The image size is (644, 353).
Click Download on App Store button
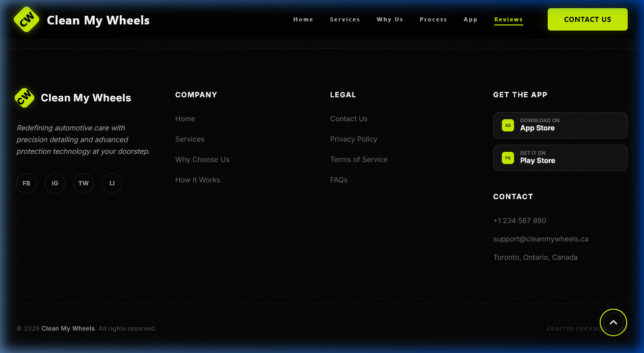[560, 125]
